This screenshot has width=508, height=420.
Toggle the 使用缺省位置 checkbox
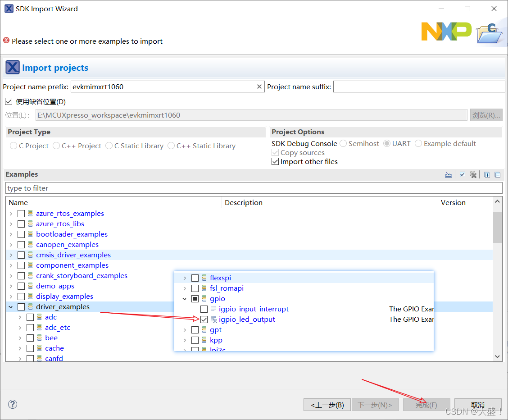click(x=9, y=101)
